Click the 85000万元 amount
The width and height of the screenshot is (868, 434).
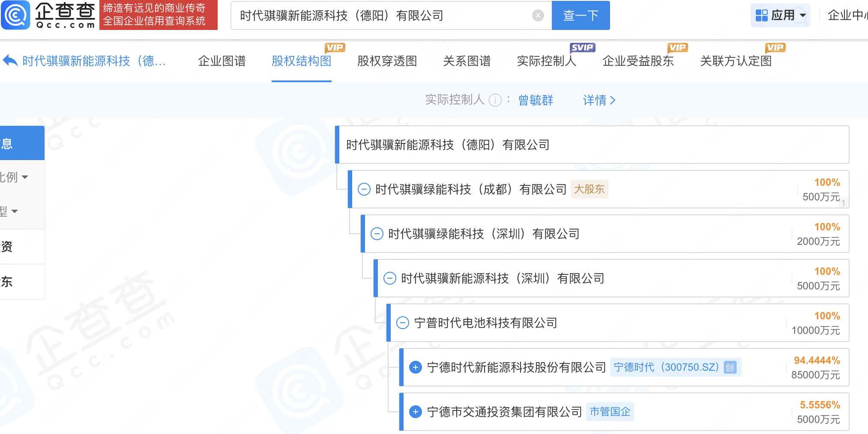pos(815,375)
